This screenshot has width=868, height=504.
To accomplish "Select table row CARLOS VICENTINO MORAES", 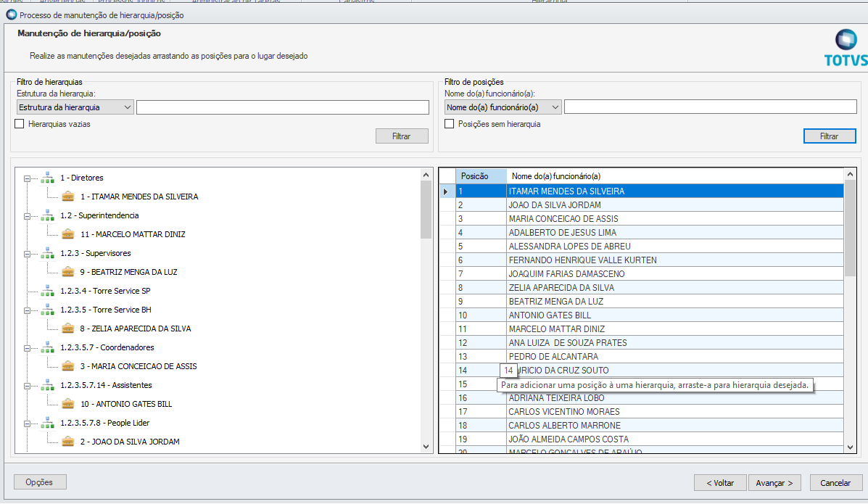I will pos(649,412).
